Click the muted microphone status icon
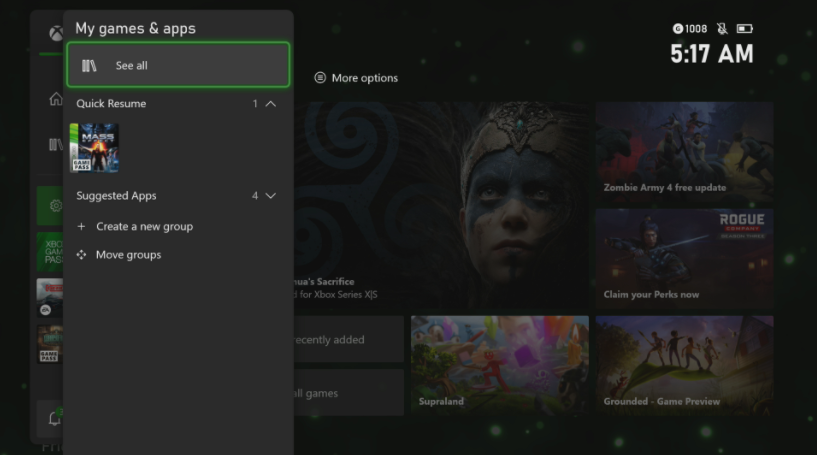 (722, 29)
